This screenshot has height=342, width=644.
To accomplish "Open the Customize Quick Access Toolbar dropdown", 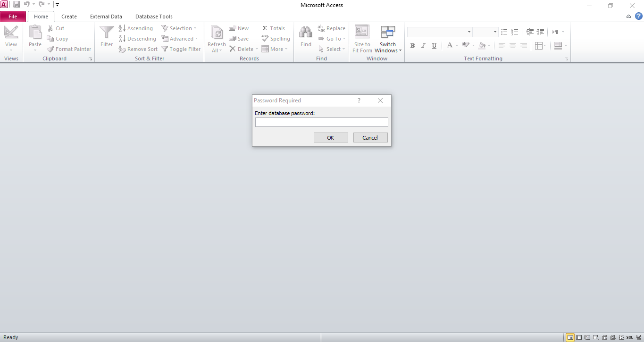I will (x=57, y=5).
